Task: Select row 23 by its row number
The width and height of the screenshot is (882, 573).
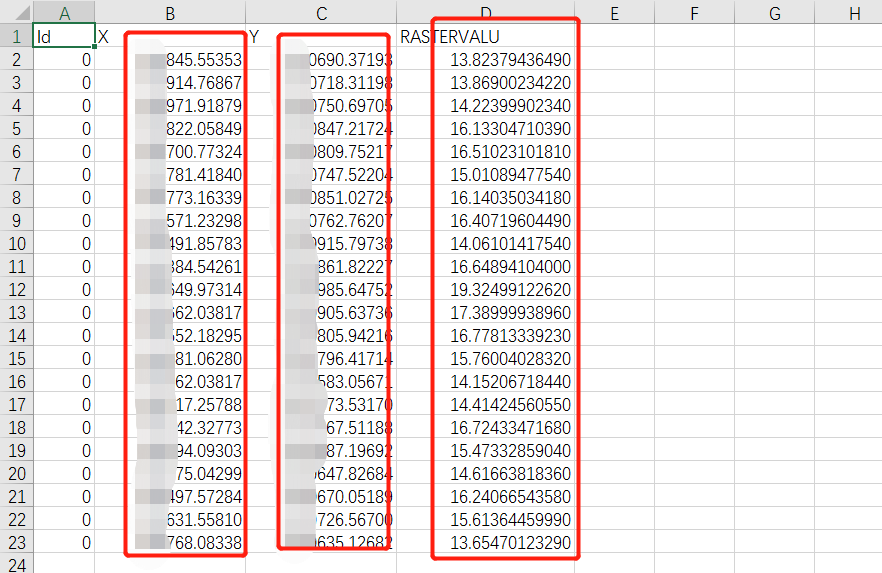Action: coord(16,543)
